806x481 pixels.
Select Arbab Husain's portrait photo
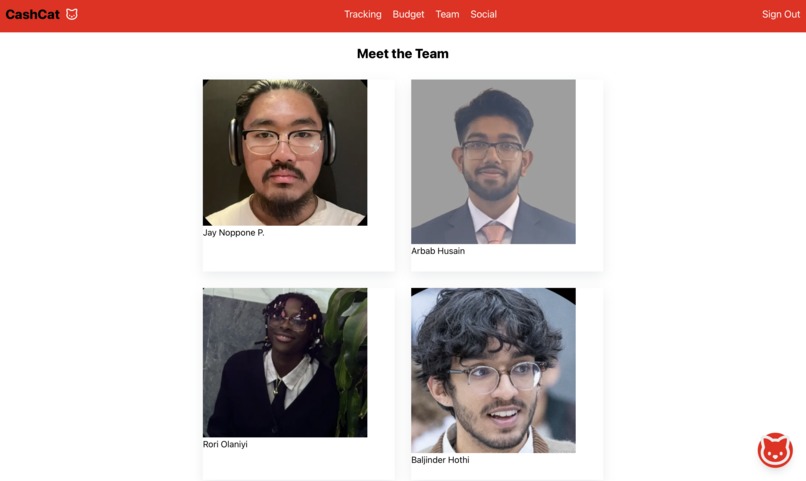coord(493,161)
